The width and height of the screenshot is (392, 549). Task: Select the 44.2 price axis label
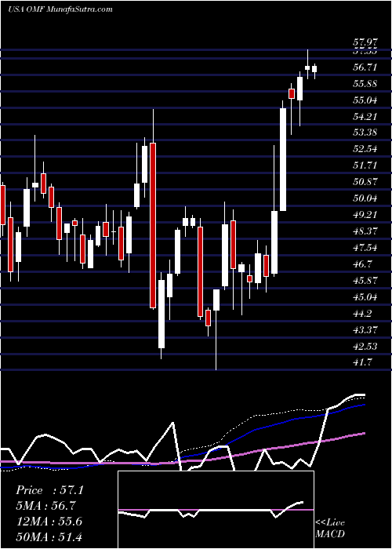[363, 314]
